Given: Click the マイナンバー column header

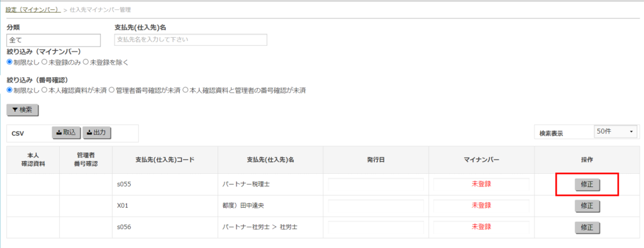Looking at the screenshot, I should coord(481,160).
